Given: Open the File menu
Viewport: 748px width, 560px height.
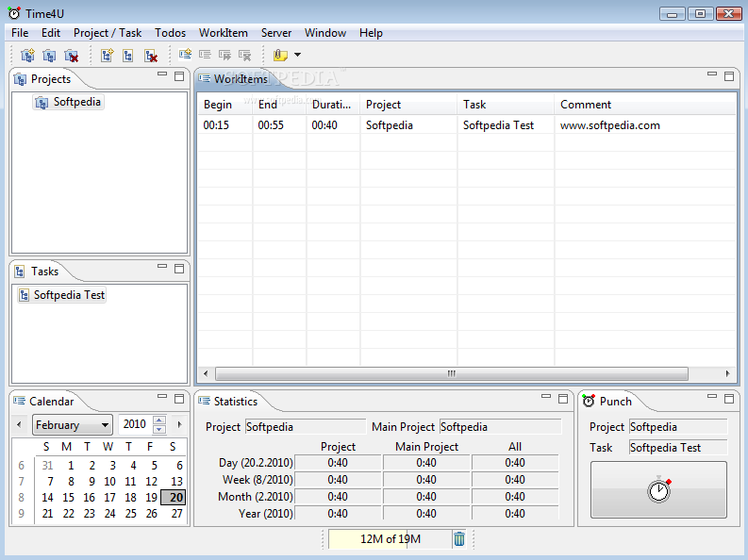Looking at the screenshot, I should click(20, 33).
